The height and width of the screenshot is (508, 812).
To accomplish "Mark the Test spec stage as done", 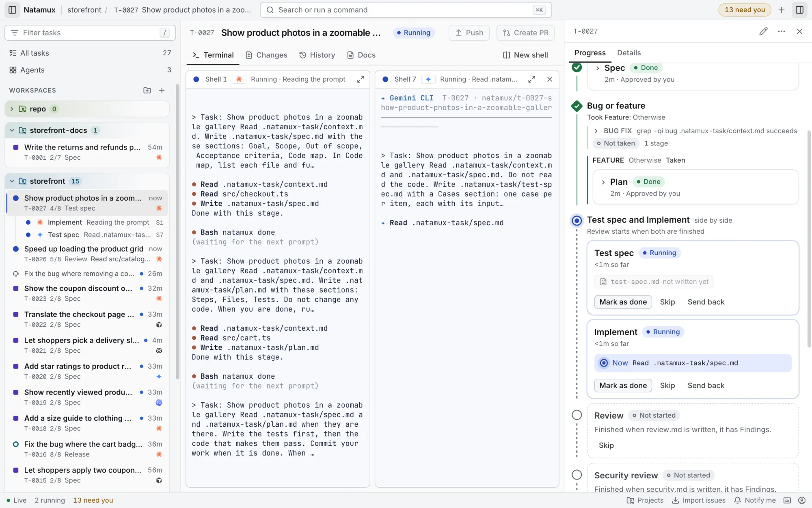I will coord(623,302).
